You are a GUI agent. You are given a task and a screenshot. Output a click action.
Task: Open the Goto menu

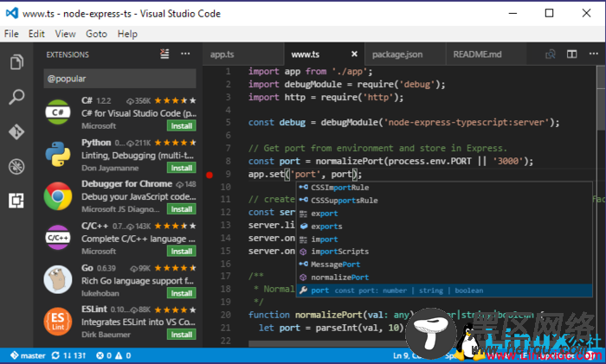[96, 34]
